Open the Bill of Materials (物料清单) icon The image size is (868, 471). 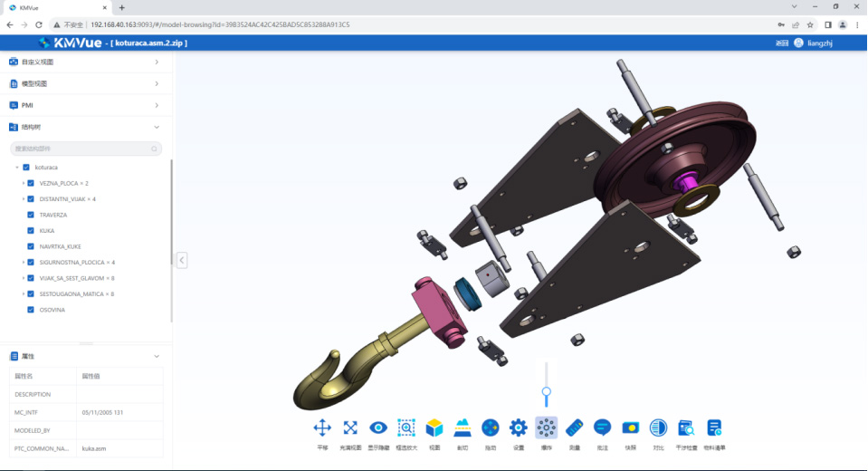tap(714, 428)
